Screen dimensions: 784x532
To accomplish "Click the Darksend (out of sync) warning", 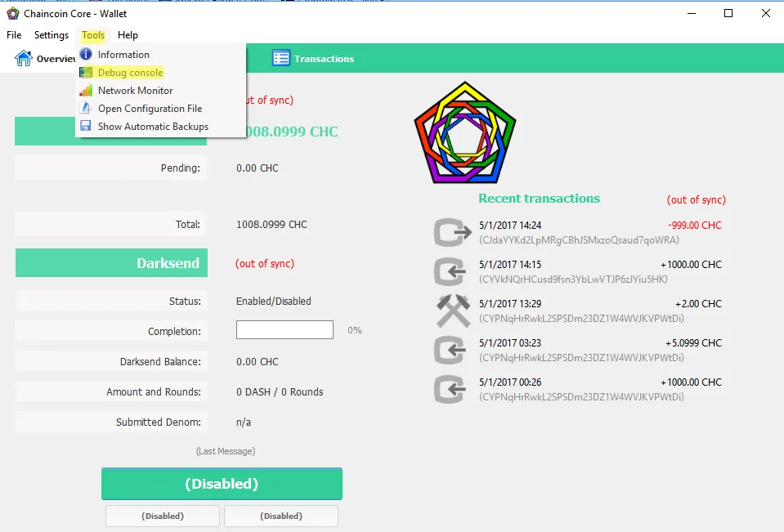I will (265, 263).
